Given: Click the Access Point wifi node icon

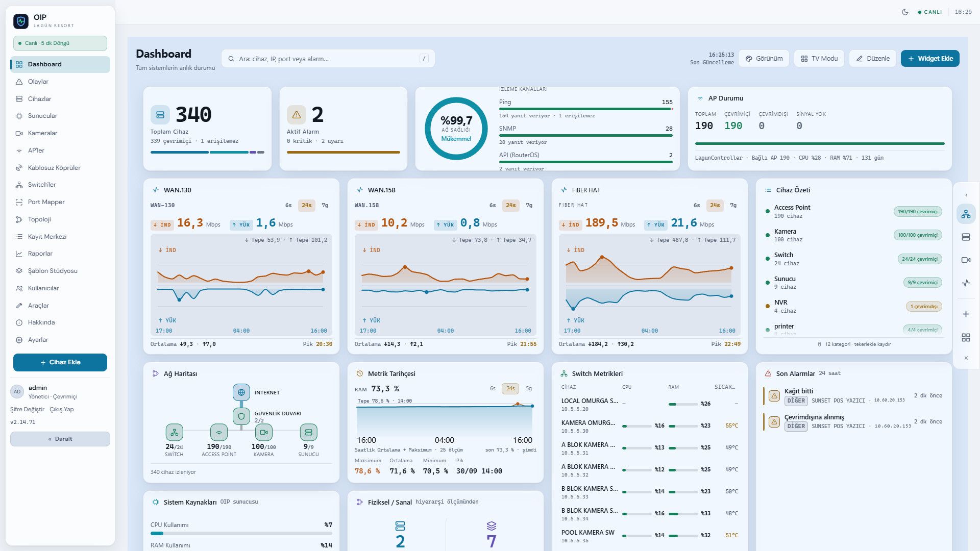Looking at the screenshot, I should pyautogui.click(x=219, y=432).
